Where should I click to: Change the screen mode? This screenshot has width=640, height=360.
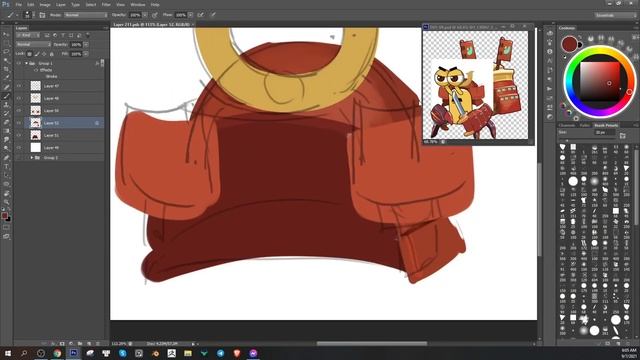point(6,236)
